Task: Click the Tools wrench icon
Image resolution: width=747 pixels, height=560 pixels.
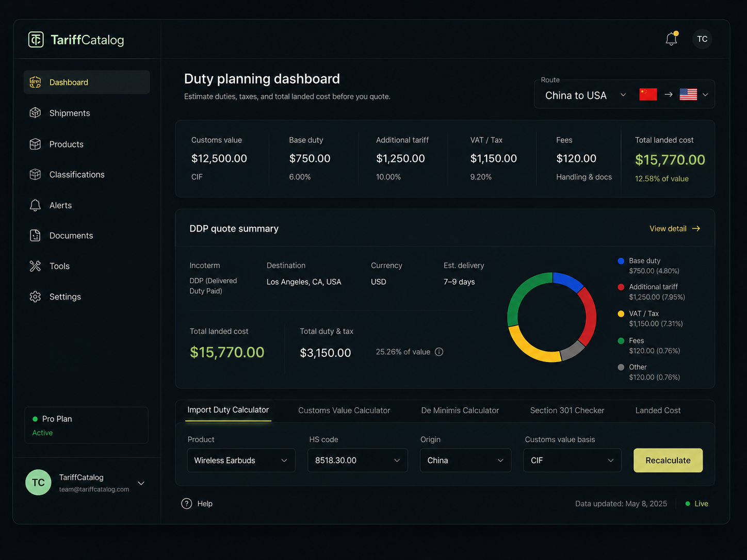Action: pos(35,266)
